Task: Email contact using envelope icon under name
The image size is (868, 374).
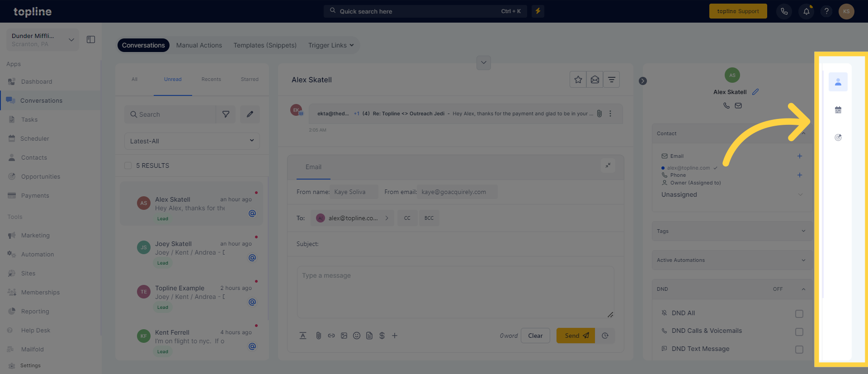Action: 738,105
